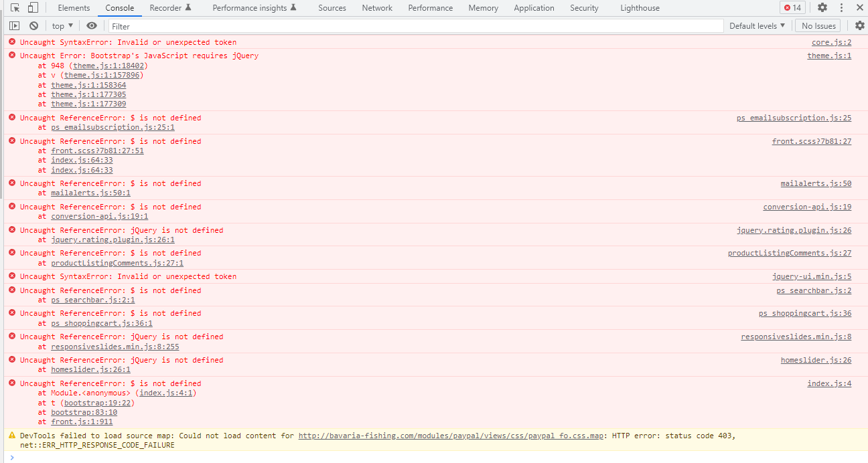Viewport: 868px width, 463px height.
Task: Open jquery.rating.plugin.js:26 source link on right
Action: [x=794, y=230]
